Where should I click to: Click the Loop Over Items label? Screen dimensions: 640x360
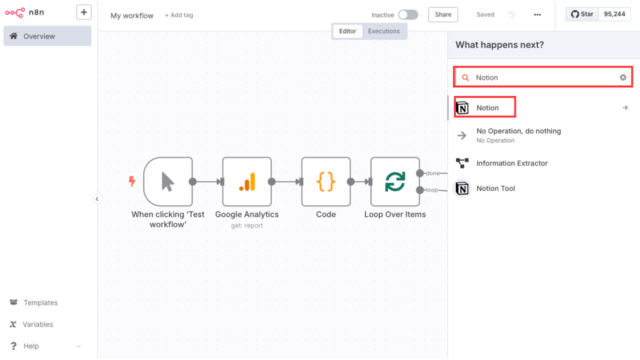(x=395, y=214)
